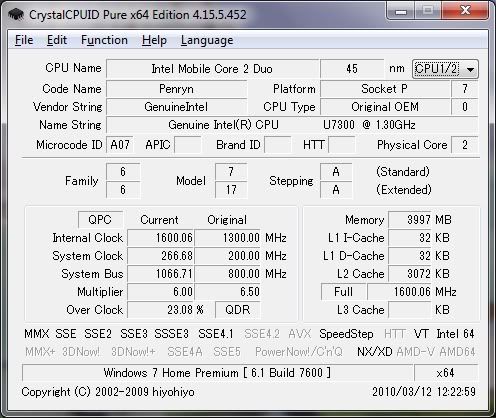496x418 pixels.
Task: Open the File menu
Action: (24, 40)
